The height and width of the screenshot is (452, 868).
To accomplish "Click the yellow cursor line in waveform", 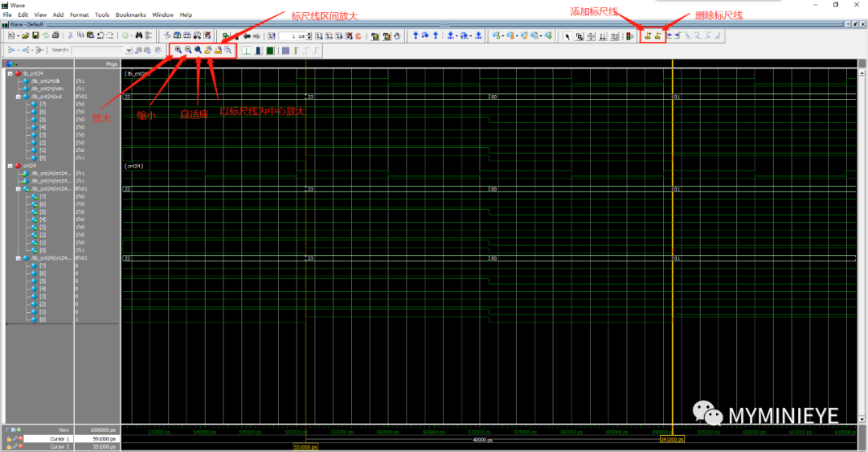I will [673, 244].
